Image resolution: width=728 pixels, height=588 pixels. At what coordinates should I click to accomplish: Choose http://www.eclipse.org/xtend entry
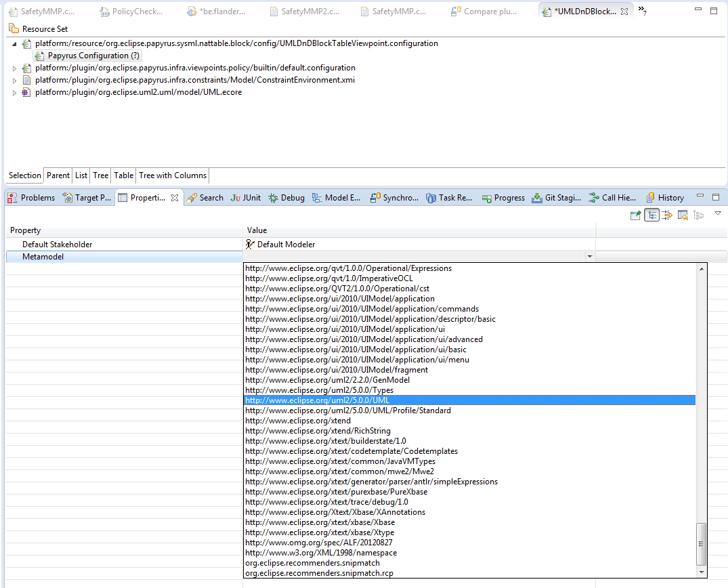(469, 421)
